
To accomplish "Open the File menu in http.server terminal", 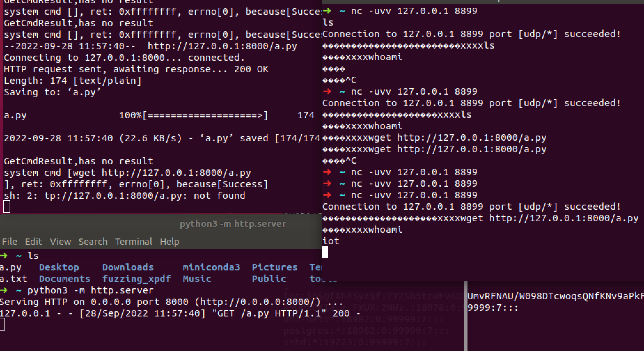I will [10, 242].
